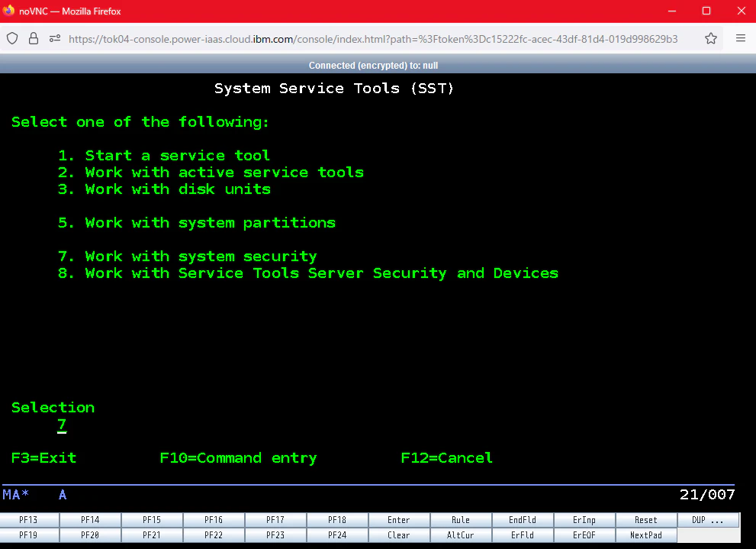The height and width of the screenshot is (549, 756).
Task: Click the F3=Exit label
Action: [44, 458]
